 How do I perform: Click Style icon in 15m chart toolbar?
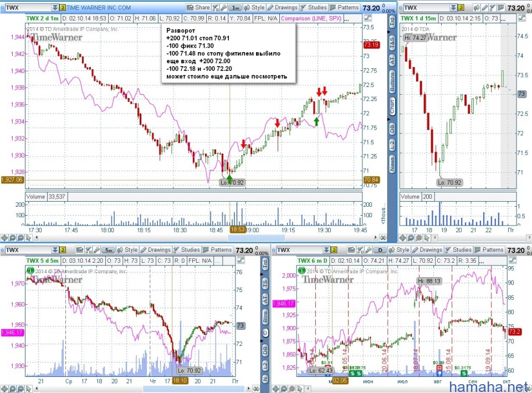[477, 7]
